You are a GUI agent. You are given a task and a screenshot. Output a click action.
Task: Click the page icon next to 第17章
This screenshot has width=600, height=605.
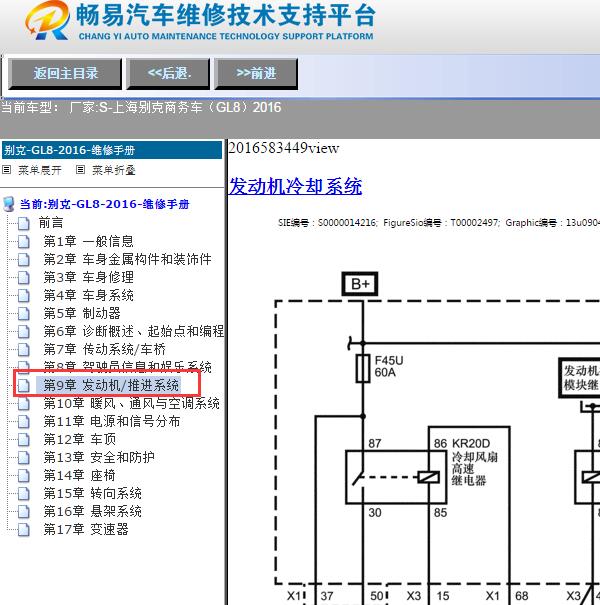pyautogui.click(x=24, y=530)
